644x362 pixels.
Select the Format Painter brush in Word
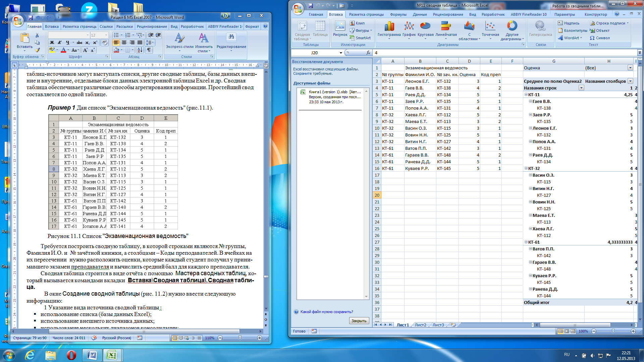(37, 50)
